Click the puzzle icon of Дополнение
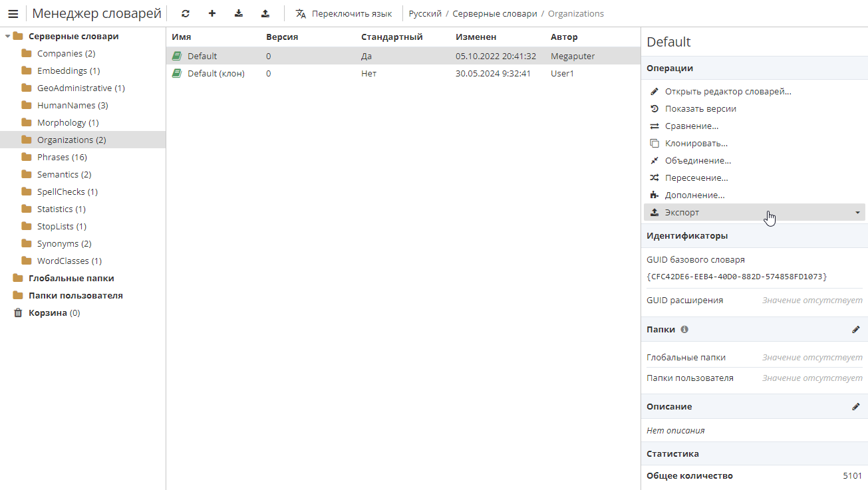This screenshot has width=868, height=490. pos(654,195)
